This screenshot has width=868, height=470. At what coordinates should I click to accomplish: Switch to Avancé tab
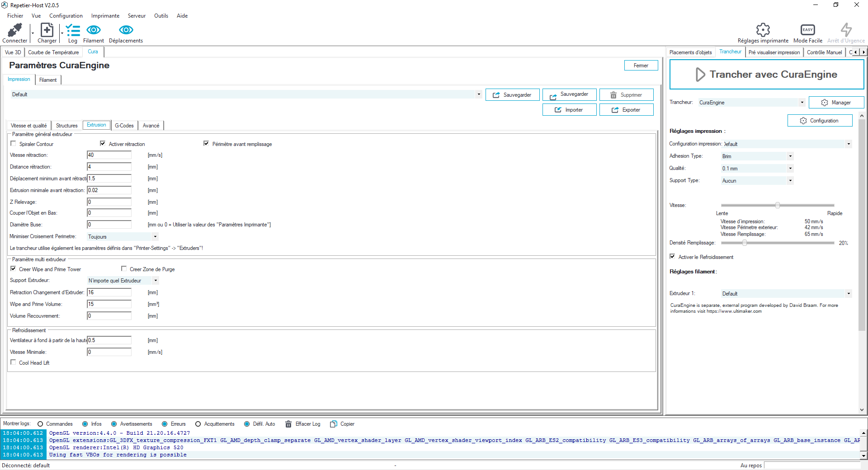coord(151,126)
